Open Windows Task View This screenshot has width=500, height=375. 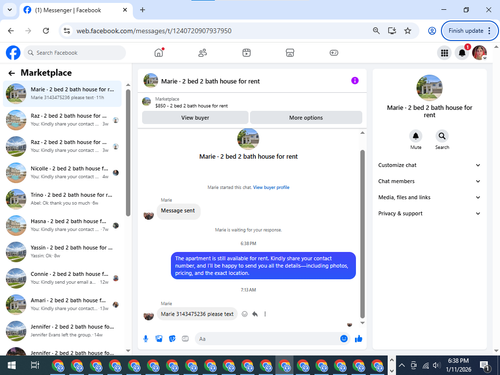pyautogui.click(x=35, y=365)
